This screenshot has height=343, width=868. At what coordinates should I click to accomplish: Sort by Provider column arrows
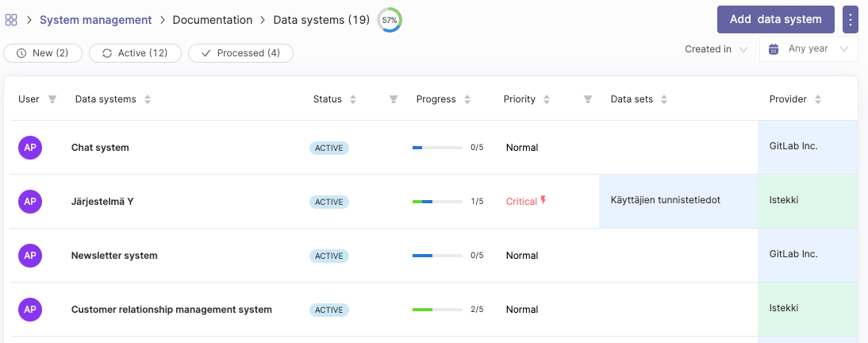pyautogui.click(x=818, y=99)
